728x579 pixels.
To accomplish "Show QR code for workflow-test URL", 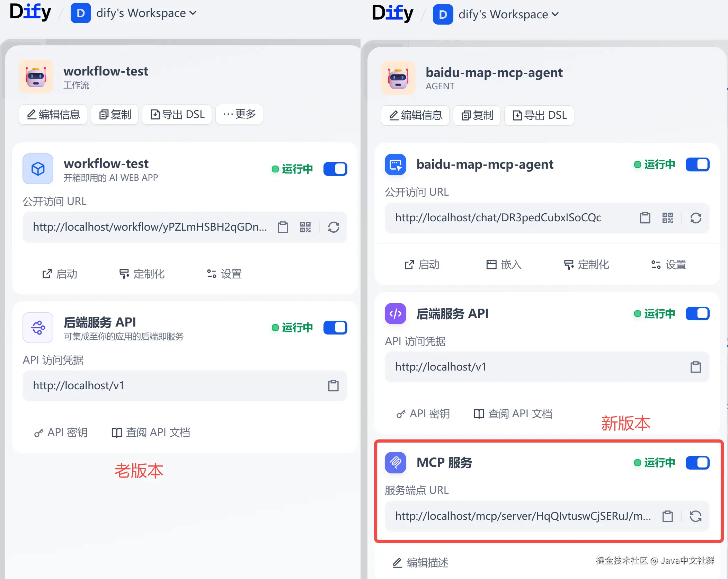I will (305, 227).
